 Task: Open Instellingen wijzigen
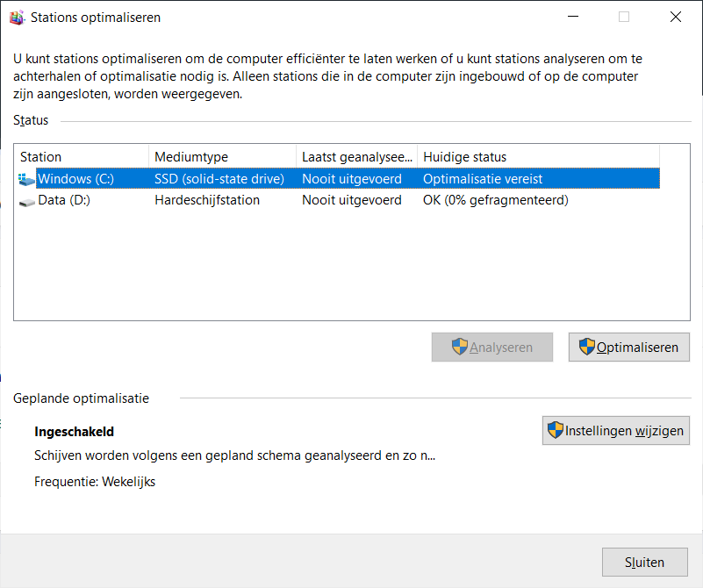[x=615, y=430]
